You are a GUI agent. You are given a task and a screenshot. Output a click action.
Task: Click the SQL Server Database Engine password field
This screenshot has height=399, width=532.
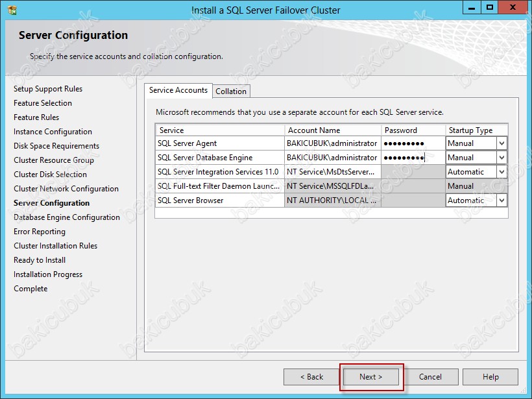tap(413, 158)
